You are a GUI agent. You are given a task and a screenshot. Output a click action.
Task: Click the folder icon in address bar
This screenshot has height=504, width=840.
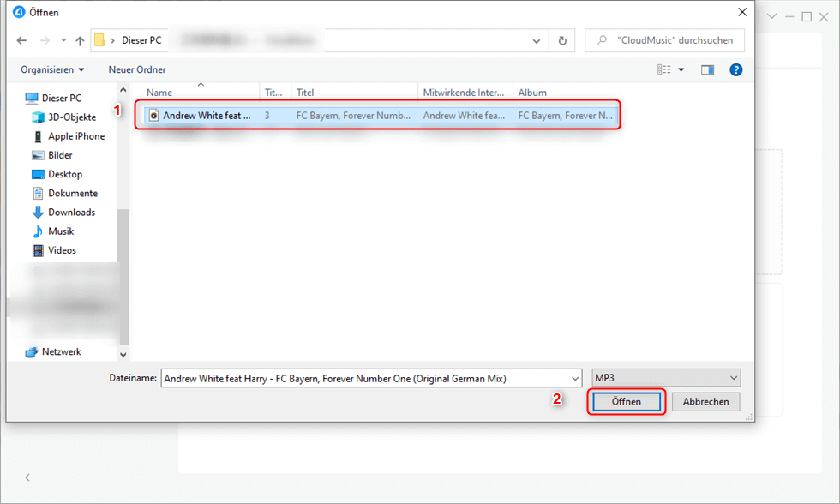(99, 40)
